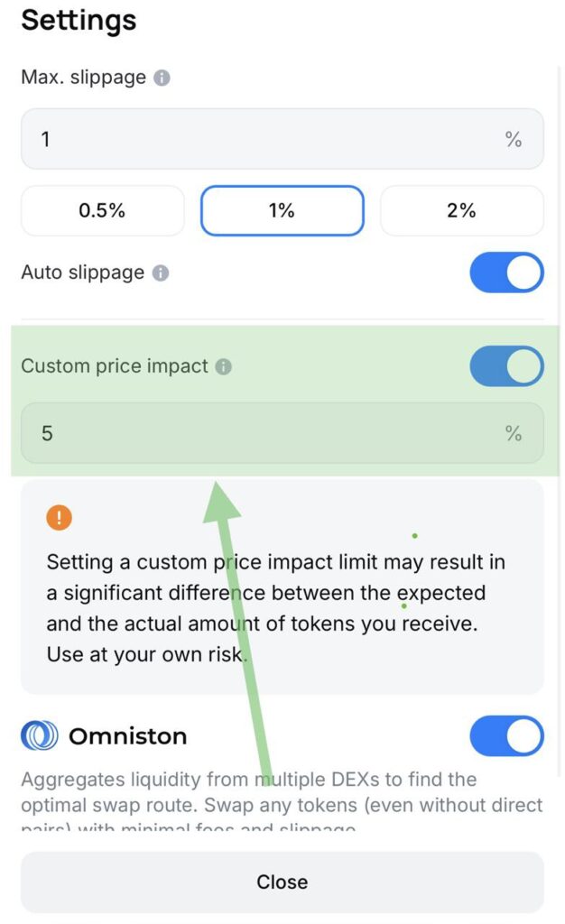Select the 0.5% slippage preset
This screenshot has height=924, width=565.
coord(102,210)
